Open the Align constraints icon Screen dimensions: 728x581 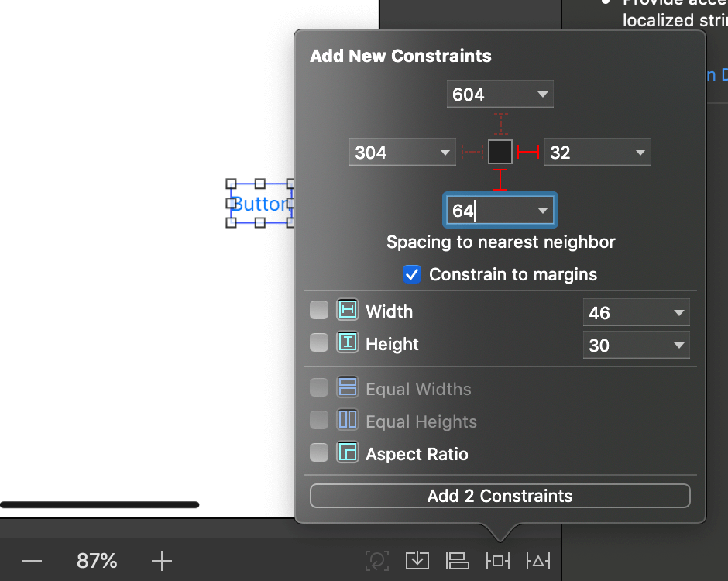[457, 560]
